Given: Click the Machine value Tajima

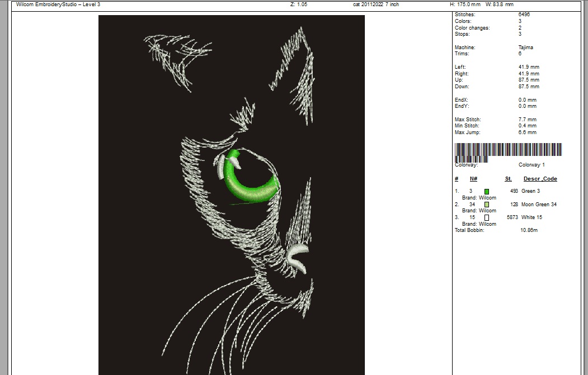Looking at the screenshot, I should 526,48.
